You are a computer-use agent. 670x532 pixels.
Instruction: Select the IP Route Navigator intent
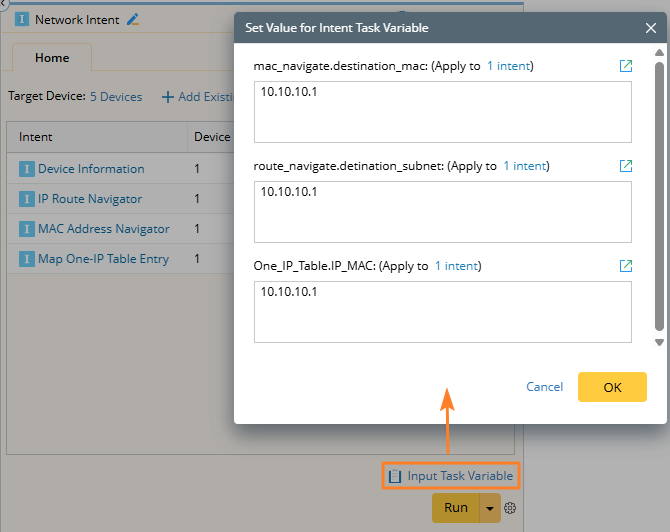[90, 199]
